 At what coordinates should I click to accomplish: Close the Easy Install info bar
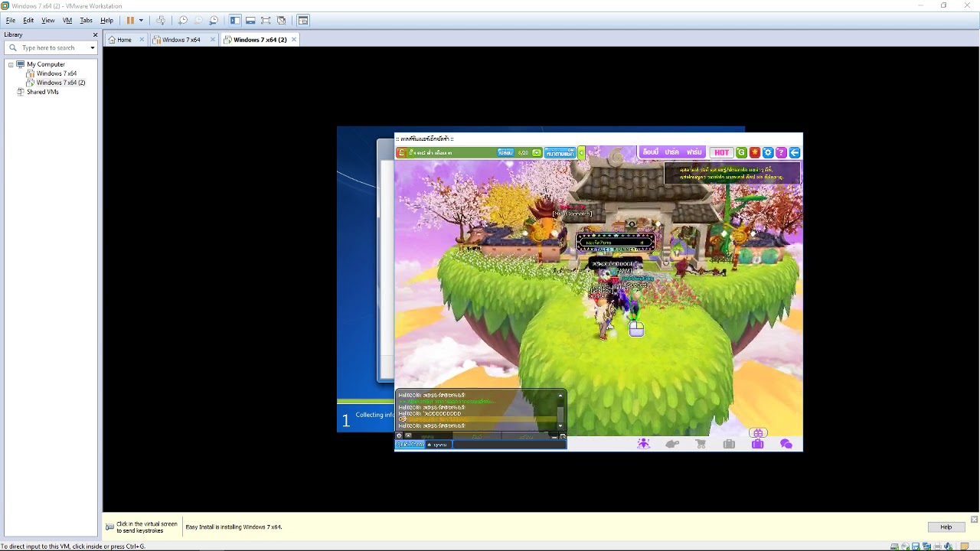click(x=974, y=519)
